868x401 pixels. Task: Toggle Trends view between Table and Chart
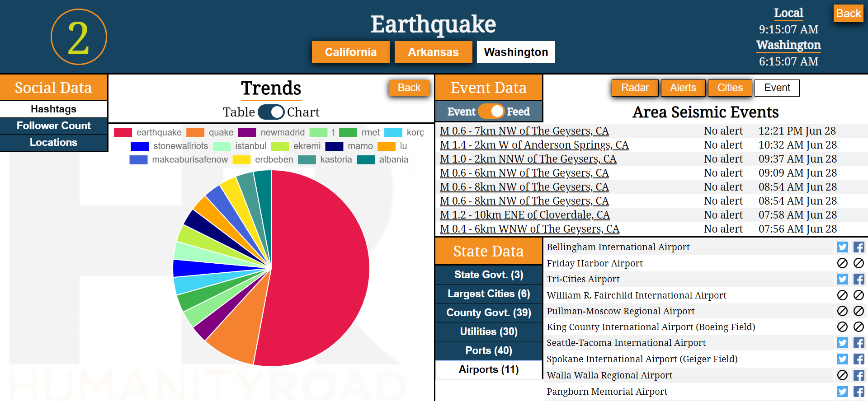coord(271,112)
